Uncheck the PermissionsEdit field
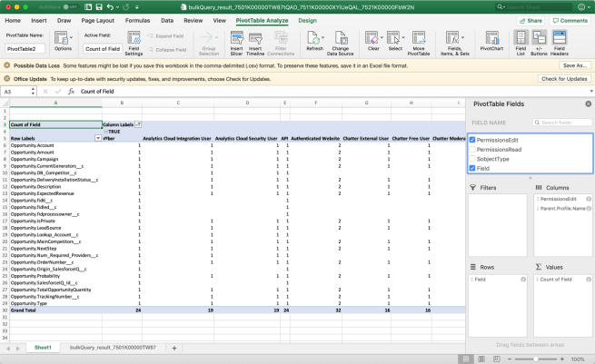Image resolution: width=595 pixels, height=364 pixels. tap(472, 141)
